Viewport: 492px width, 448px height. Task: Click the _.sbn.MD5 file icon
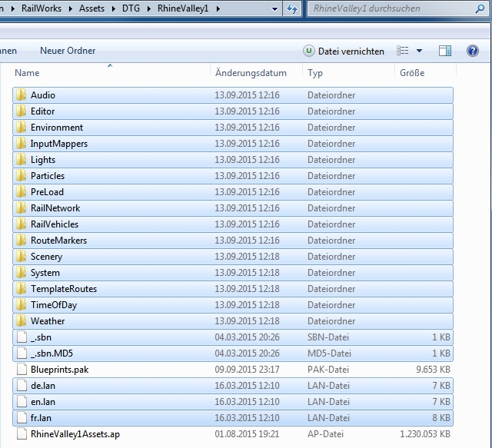tap(22, 353)
